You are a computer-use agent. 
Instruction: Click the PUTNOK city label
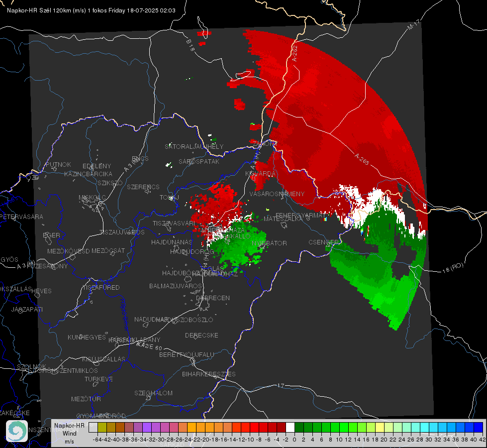(x=58, y=164)
